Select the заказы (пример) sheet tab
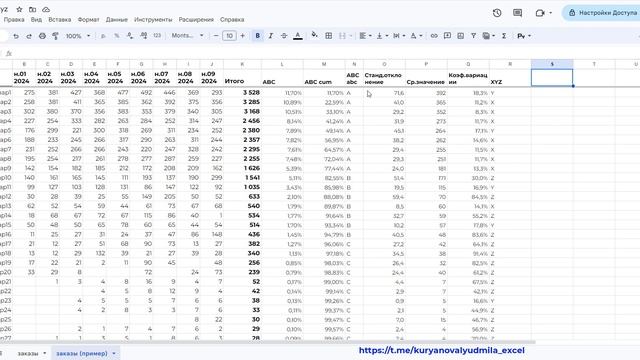The height and width of the screenshot is (360, 640). click(82, 353)
